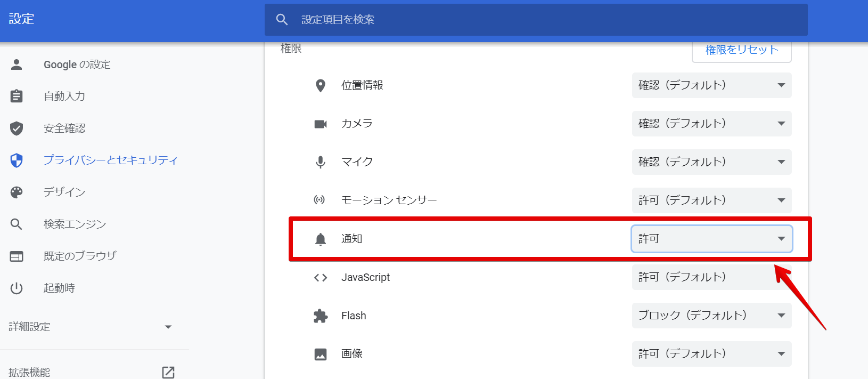Click the JavaScript code brackets icon
The width and height of the screenshot is (868, 379).
pyautogui.click(x=320, y=278)
